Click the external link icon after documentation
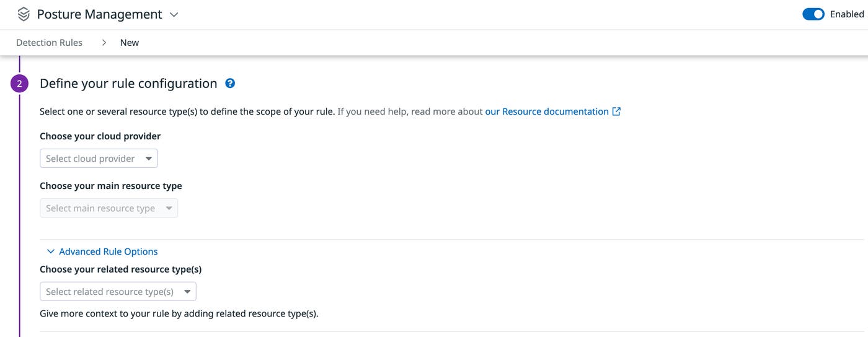 (x=616, y=112)
